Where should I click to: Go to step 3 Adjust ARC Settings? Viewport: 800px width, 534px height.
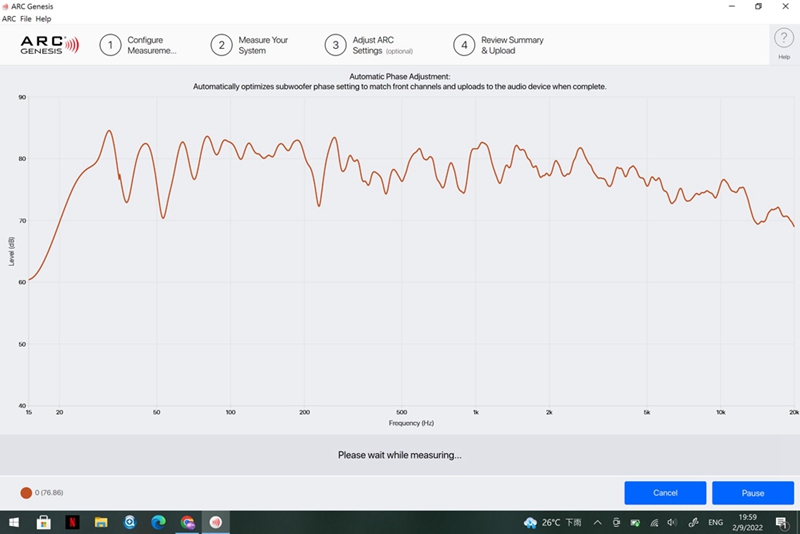click(368, 45)
